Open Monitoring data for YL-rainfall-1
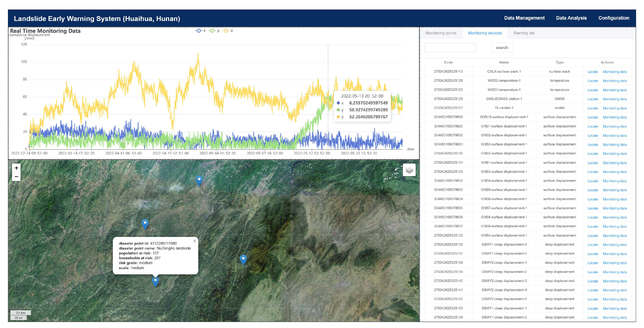Image resolution: width=644 pixels, height=328 pixels. (x=614, y=108)
